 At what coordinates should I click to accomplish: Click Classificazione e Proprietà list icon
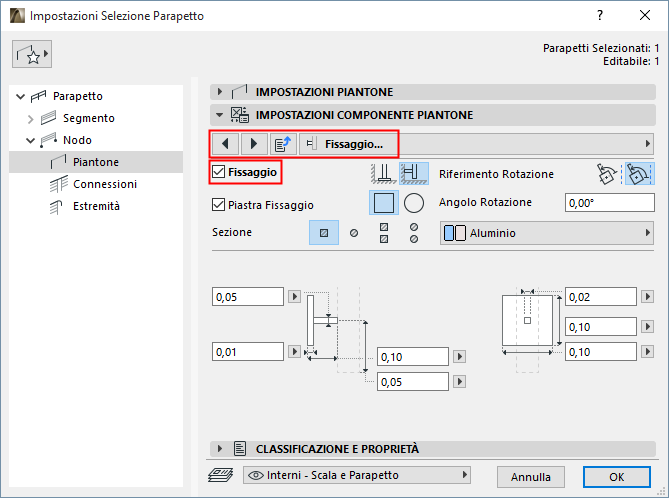[240, 448]
